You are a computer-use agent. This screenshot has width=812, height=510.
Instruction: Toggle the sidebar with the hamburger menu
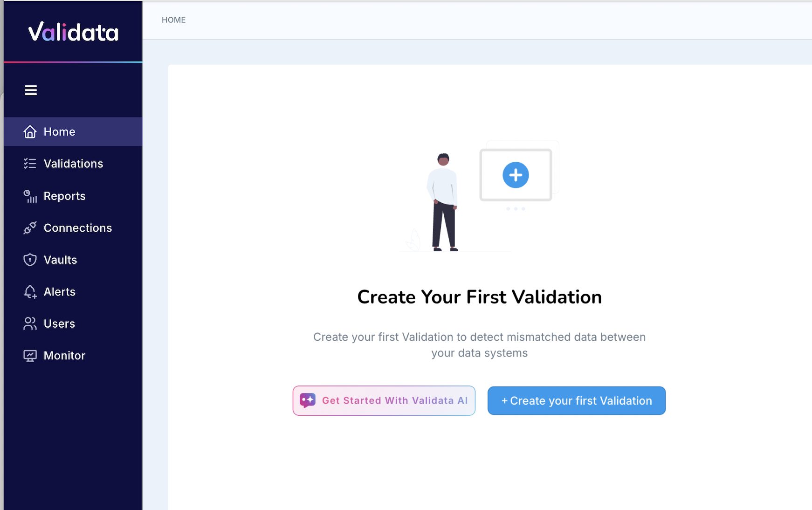31,90
